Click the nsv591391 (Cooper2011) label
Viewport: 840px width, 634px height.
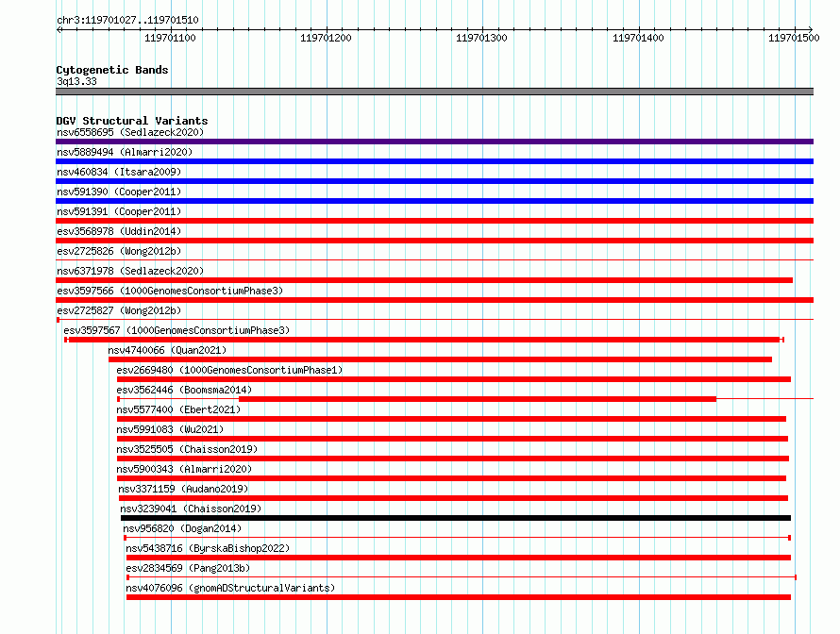119,211
